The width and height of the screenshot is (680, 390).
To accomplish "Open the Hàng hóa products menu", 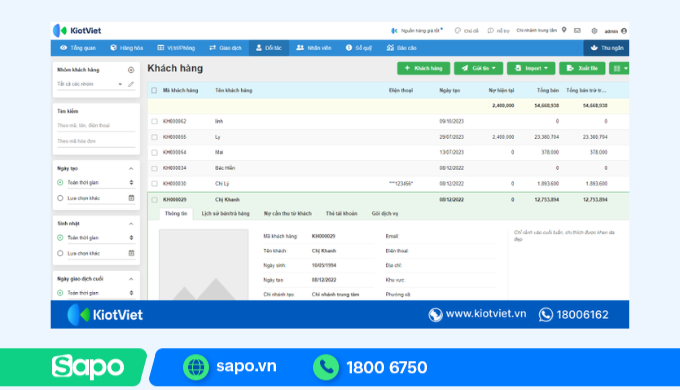I will (127, 48).
